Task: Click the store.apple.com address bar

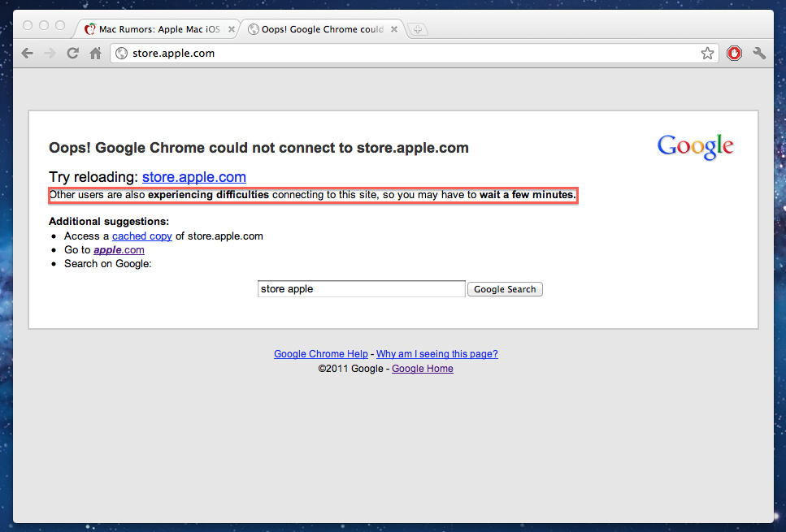Action: pos(415,53)
